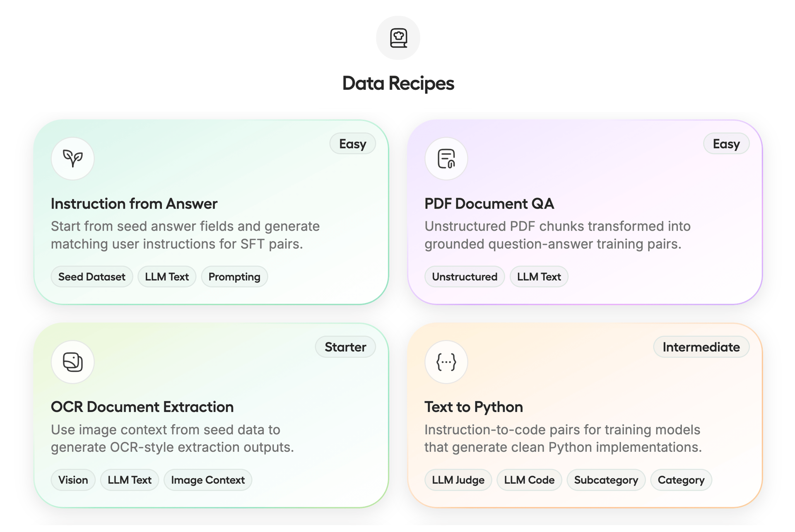Click the chef hat book icon above Data Recipes

[x=398, y=37]
